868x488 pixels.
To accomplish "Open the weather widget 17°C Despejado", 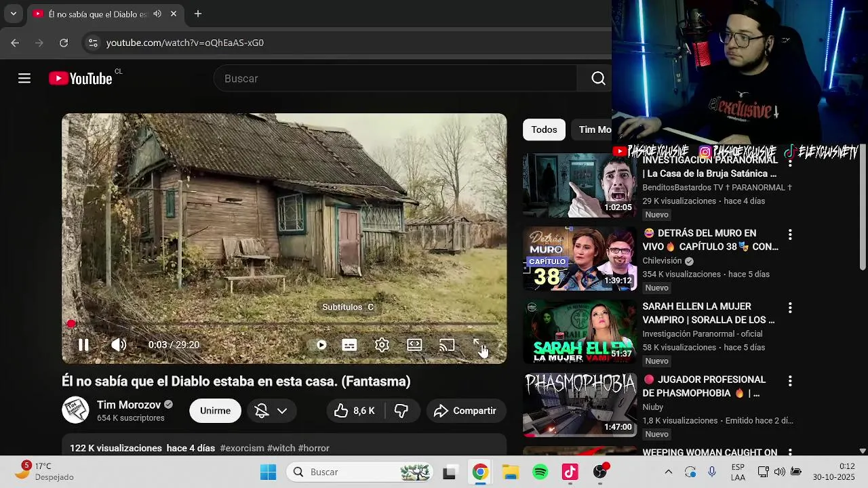I will coord(45,472).
